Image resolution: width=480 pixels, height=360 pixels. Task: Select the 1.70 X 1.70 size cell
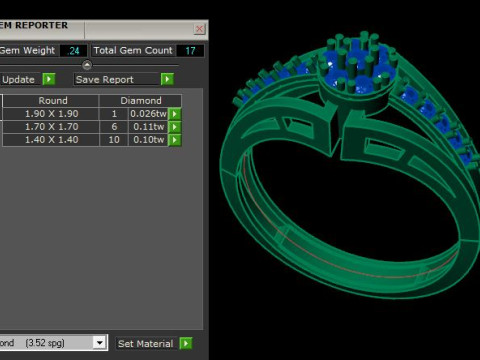click(51, 127)
